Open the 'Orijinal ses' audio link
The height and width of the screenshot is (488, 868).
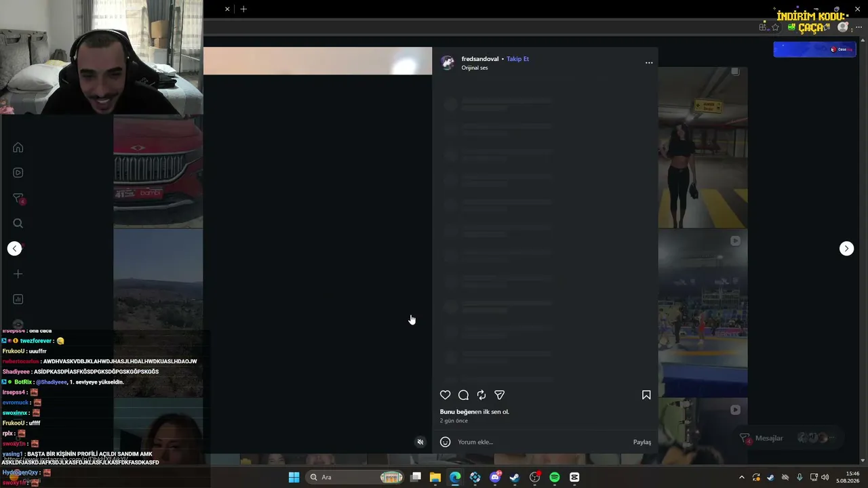click(475, 68)
